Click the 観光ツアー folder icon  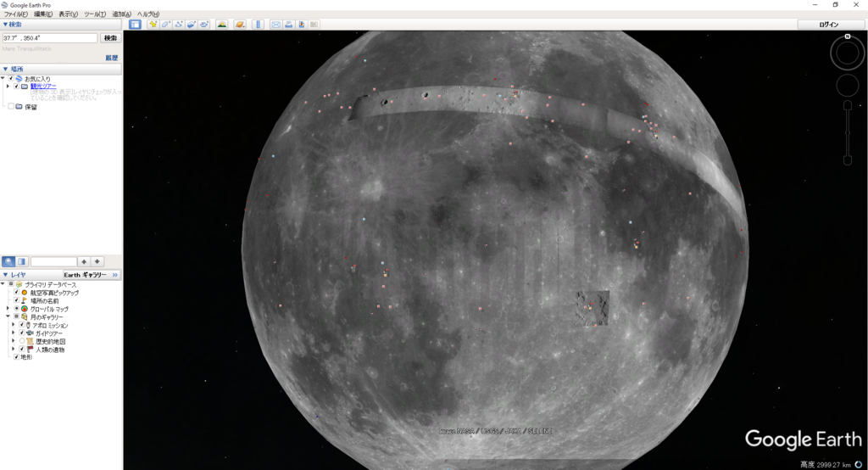pos(25,87)
